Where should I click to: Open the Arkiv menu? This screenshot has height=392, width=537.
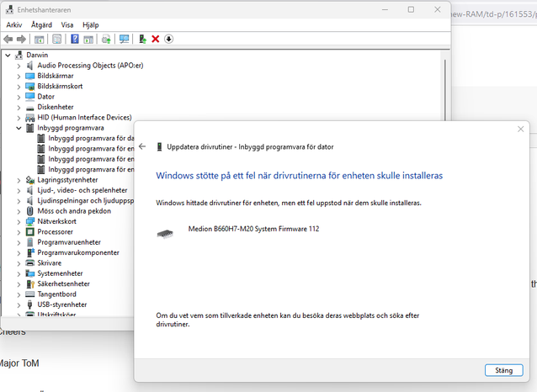13,25
